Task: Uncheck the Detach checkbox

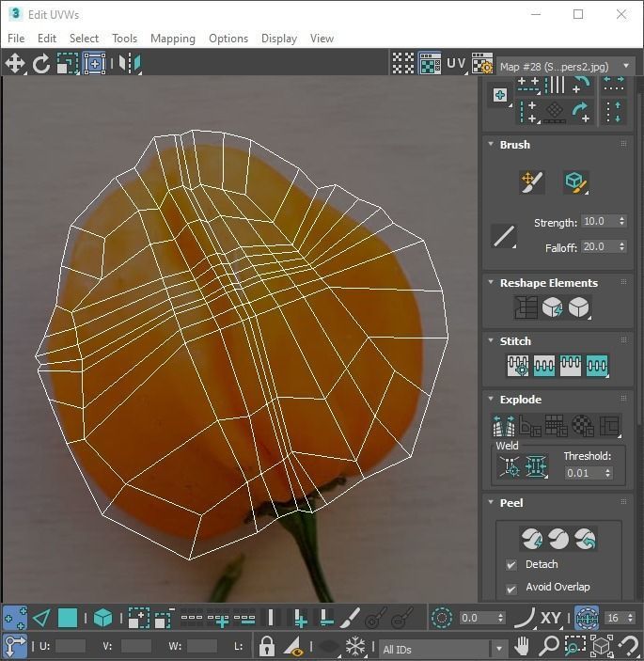Action: [511, 565]
